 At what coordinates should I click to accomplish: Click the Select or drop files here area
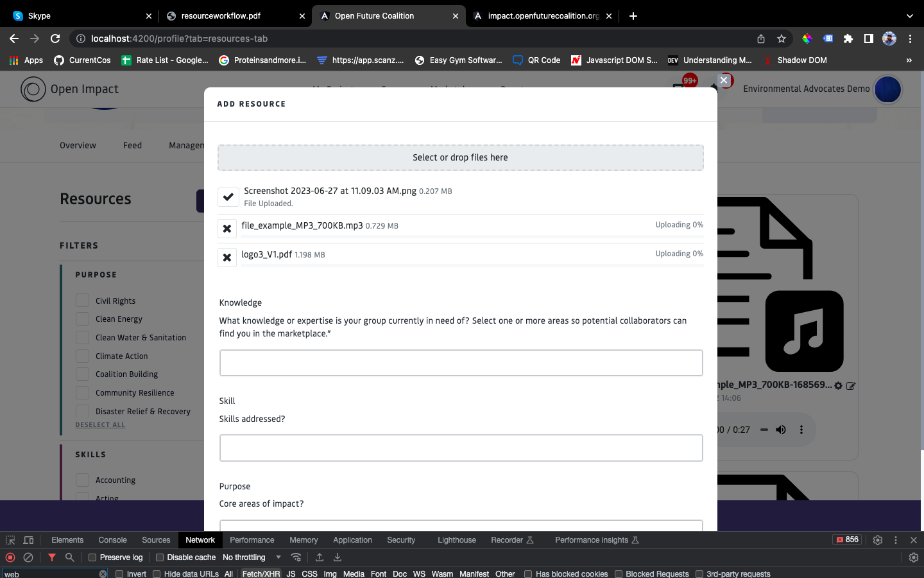coord(461,157)
